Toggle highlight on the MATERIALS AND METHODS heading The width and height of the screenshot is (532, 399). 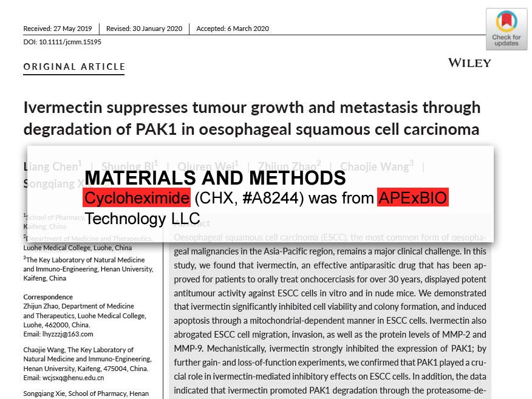click(x=215, y=178)
